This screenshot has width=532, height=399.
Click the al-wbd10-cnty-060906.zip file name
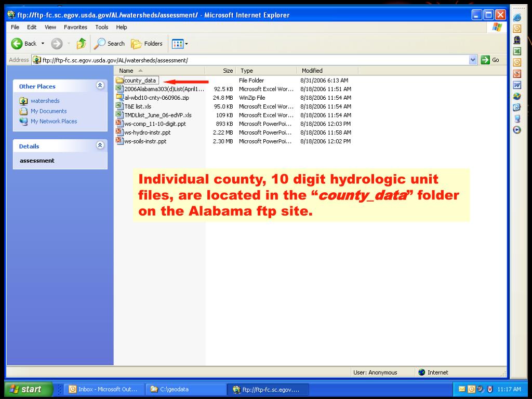156,98
